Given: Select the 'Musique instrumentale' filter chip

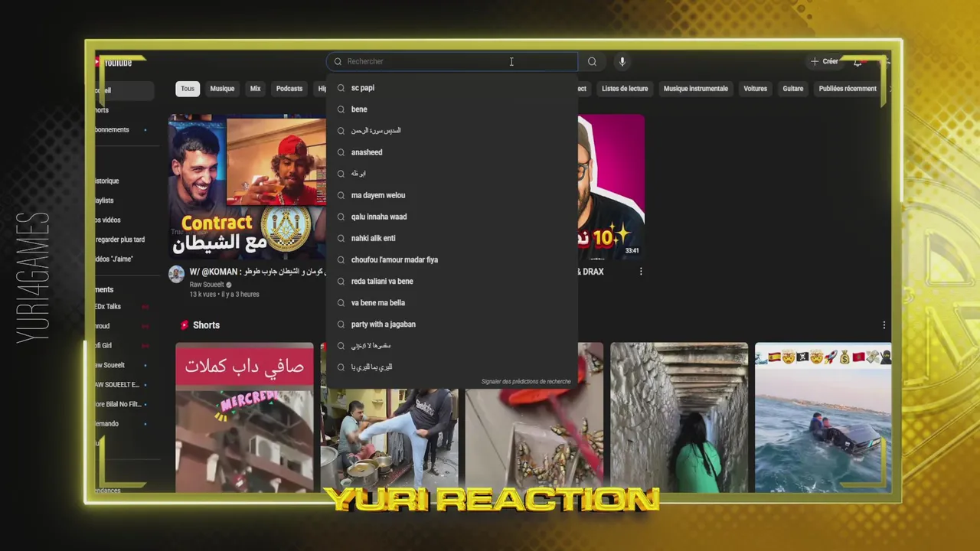Looking at the screenshot, I should tap(696, 89).
